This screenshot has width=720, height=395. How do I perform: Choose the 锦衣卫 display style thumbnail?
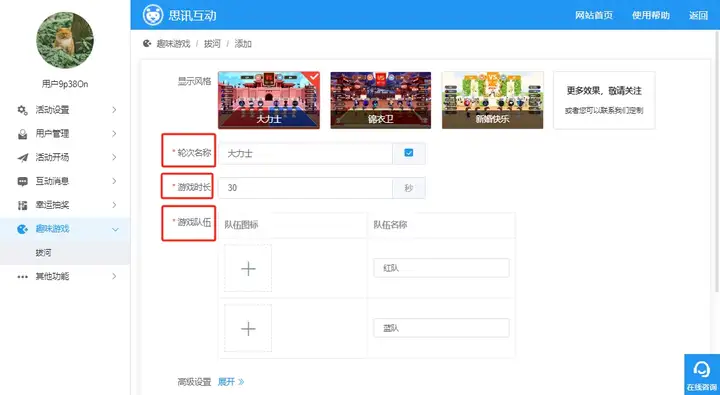381,100
